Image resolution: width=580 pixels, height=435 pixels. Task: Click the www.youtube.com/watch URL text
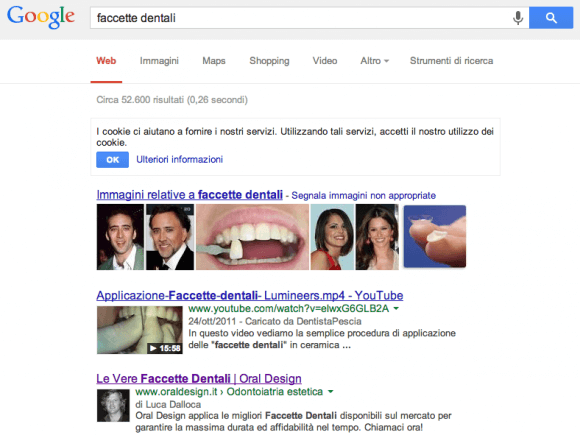tap(289, 308)
